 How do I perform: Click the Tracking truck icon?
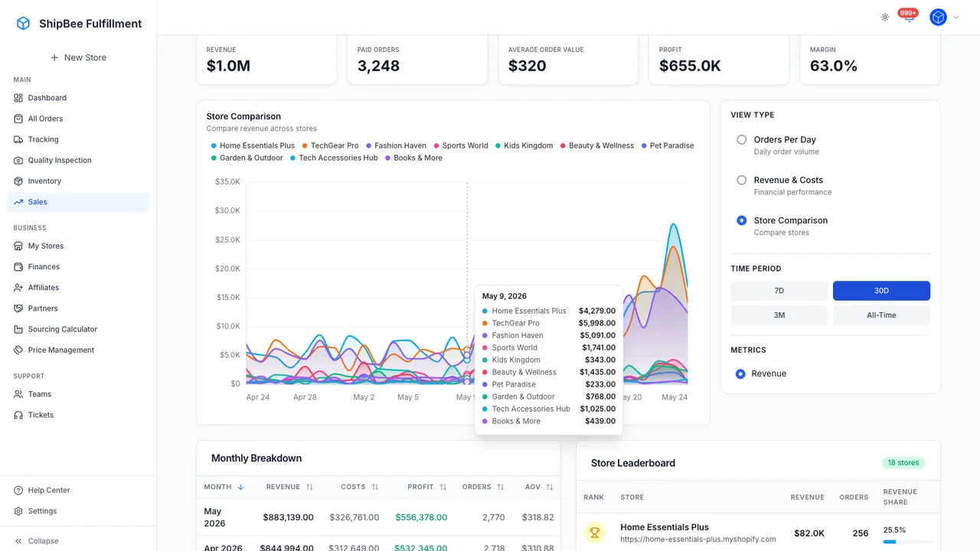[19, 139]
